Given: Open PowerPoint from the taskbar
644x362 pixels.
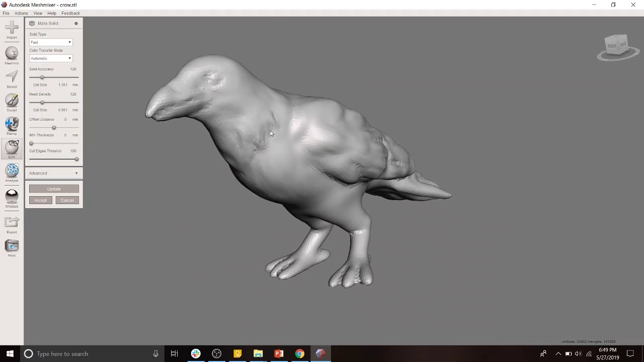Looking at the screenshot, I should pyautogui.click(x=279, y=354).
